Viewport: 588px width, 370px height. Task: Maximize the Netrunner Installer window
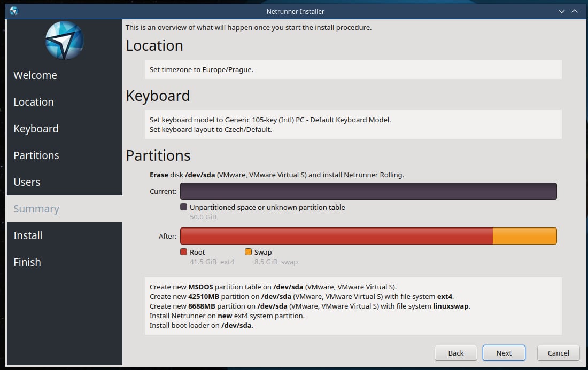click(575, 11)
